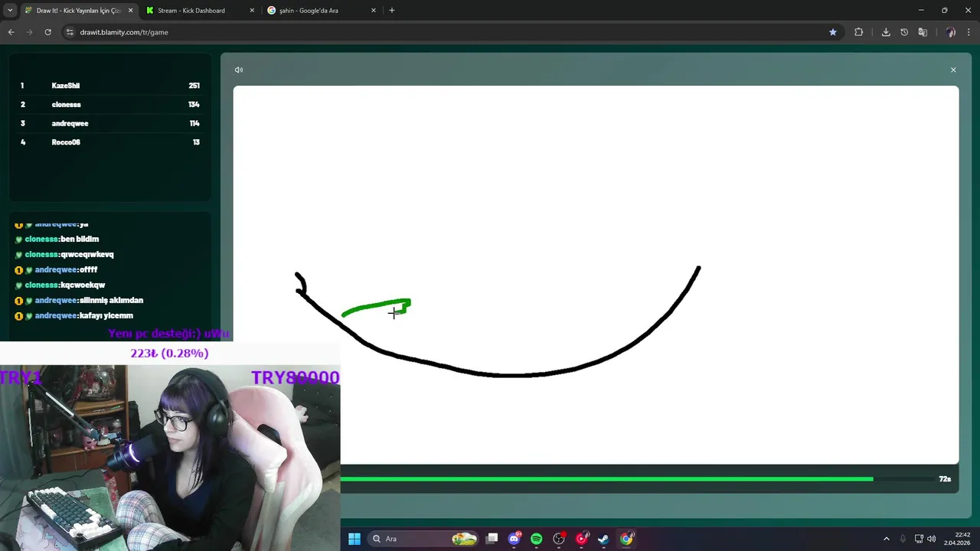Click the microphone tray icon

[903, 539]
